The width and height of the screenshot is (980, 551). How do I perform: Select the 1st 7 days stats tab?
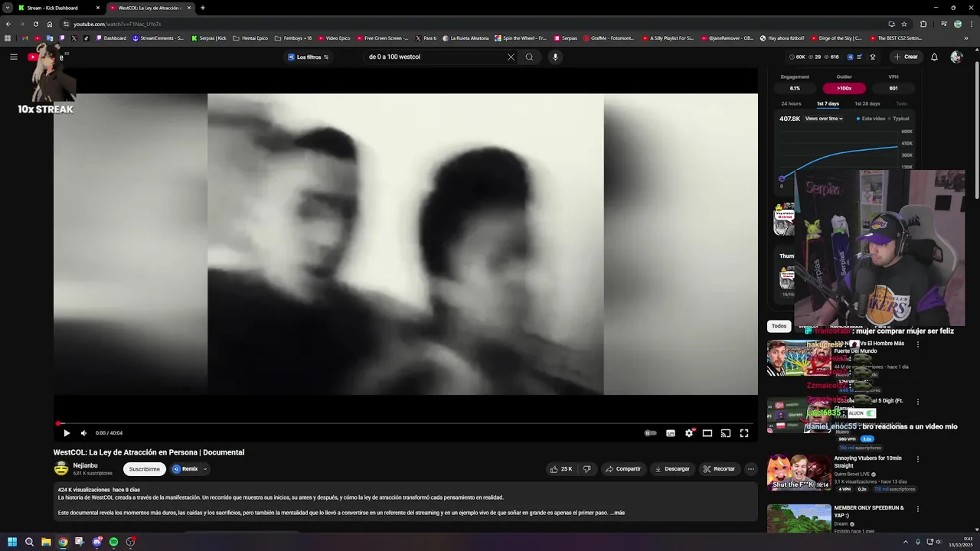coord(828,103)
